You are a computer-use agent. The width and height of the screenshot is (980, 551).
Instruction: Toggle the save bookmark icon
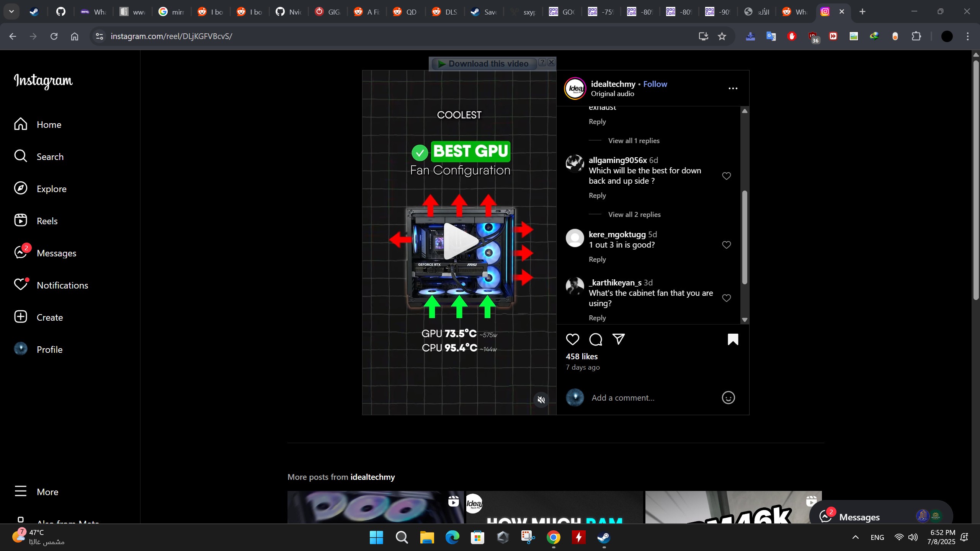click(733, 339)
